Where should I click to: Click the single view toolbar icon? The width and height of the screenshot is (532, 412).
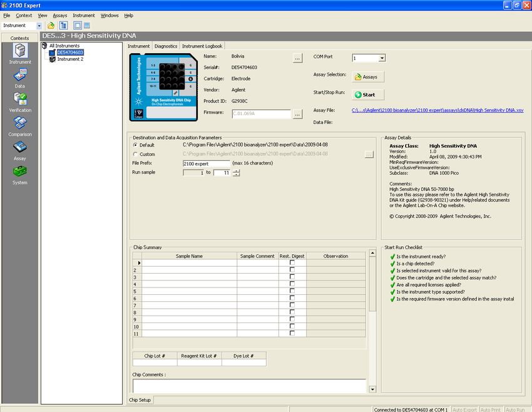coord(78,26)
